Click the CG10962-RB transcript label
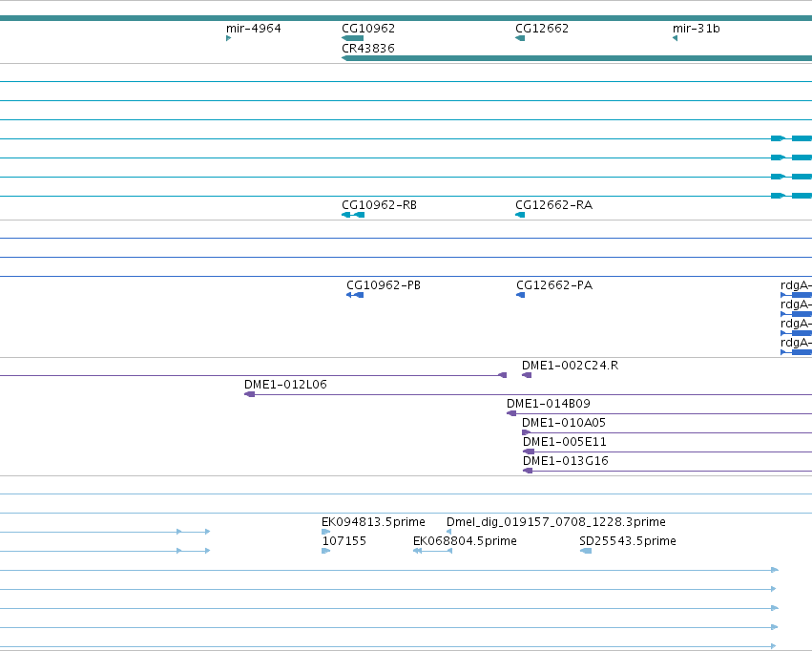Screen dimensions: 812x651 [x=379, y=205]
